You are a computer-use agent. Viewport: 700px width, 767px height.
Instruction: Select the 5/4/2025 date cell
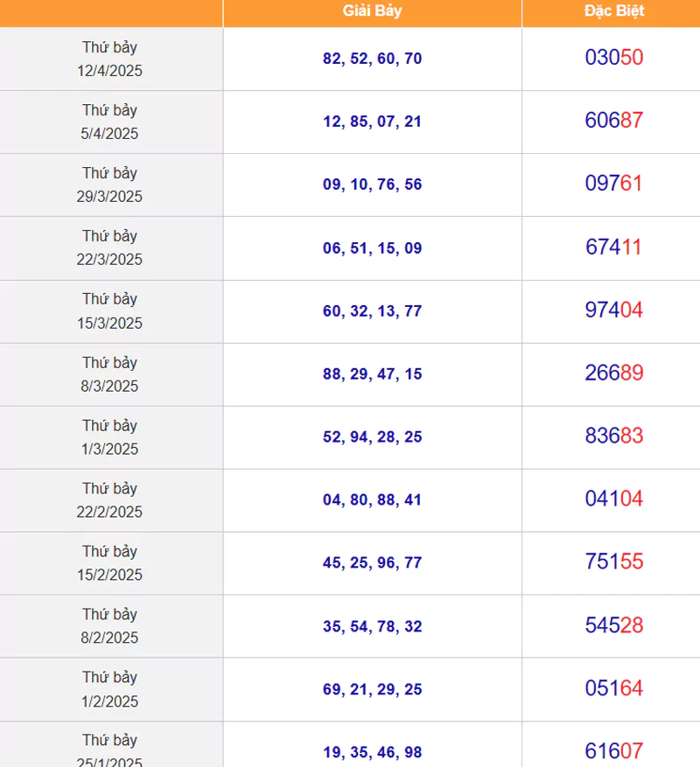point(109,122)
